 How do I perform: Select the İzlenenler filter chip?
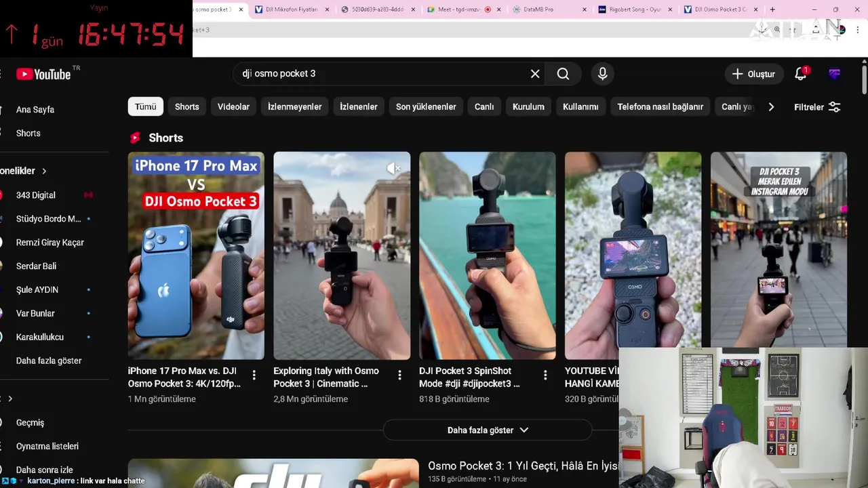[x=359, y=106]
